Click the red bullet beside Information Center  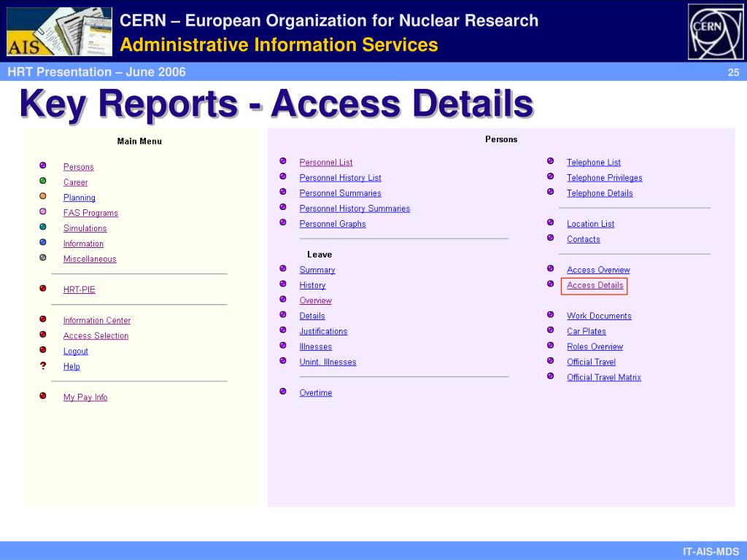pyautogui.click(x=43, y=319)
